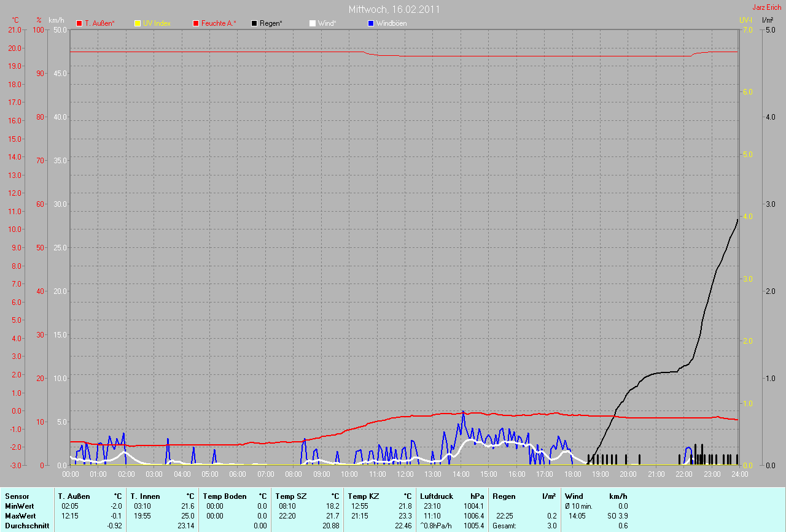Click the 'Regen' table column header
The height and width of the screenshot is (532, 786).
coord(504,496)
